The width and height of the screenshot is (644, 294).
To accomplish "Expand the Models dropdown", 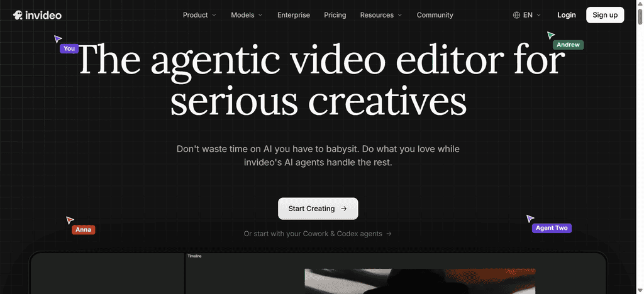I will [x=247, y=15].
